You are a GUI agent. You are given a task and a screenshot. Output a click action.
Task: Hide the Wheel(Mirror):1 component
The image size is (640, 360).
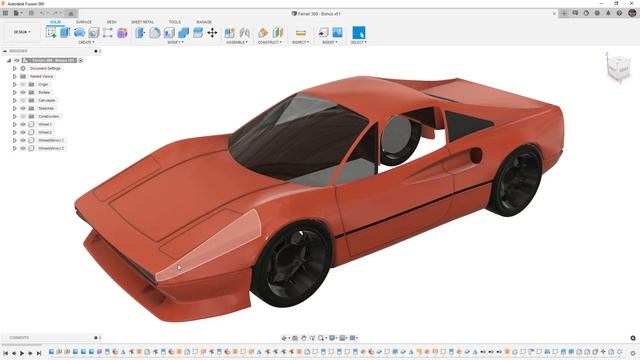point(23,140)
